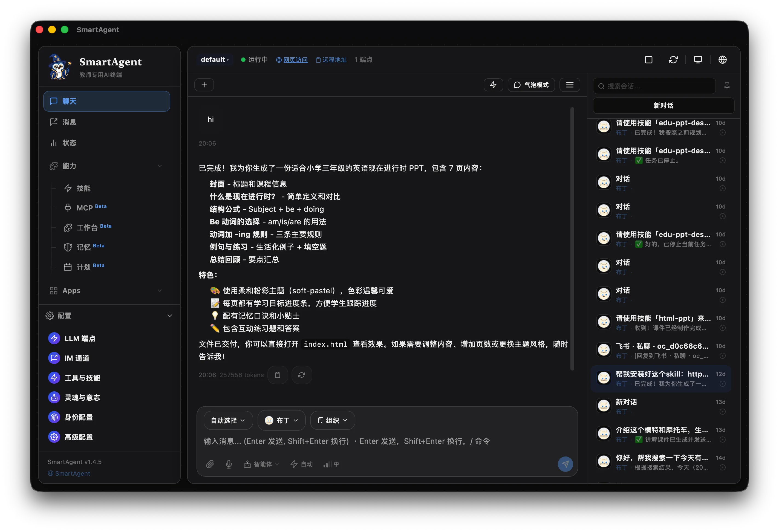Image resolution: width=779 pixels, height=532 pixels.
Task: Select the 聊天 sidebar item
Action: pos(106,101)
